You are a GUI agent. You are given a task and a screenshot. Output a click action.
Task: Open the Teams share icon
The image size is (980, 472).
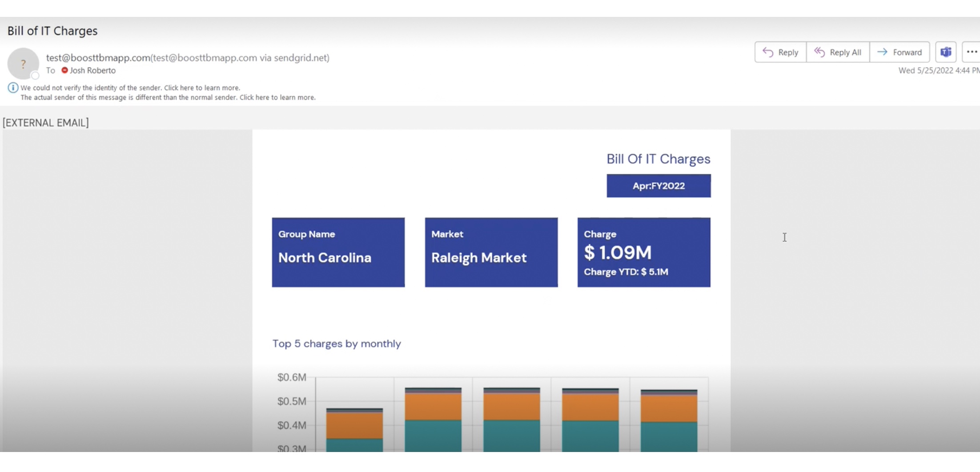tap(946, 52)
